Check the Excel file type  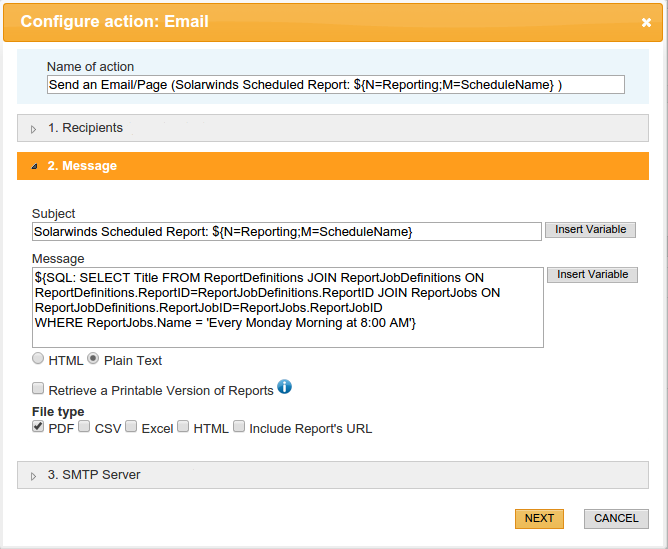coord(131,426)
